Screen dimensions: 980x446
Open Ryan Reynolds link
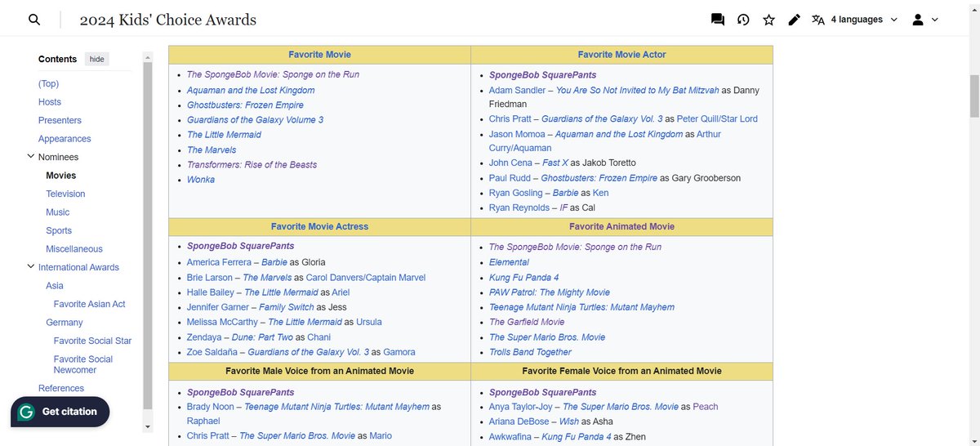[x=519, y=207]
